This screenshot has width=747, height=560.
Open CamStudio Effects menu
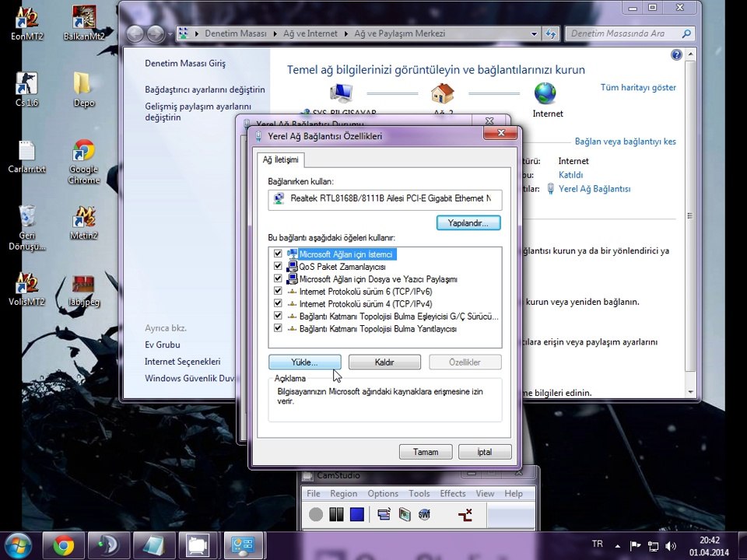[453, 493]
